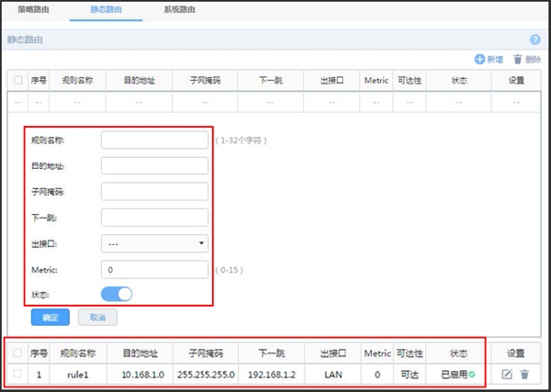
Task: Click the 下一跳 header in lower table
Action: coord(271,353)
